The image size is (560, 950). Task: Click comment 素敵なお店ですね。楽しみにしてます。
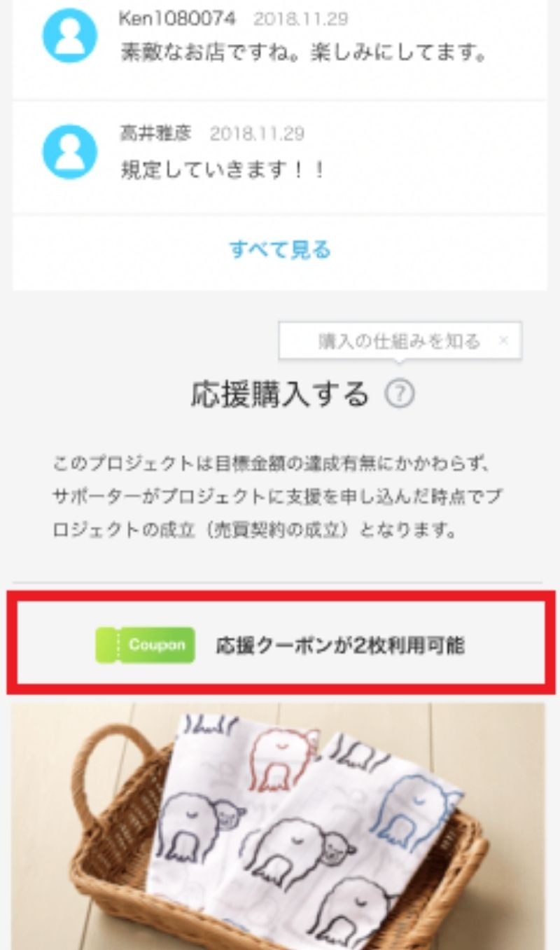pyautogui.click(x=304, y=53)
